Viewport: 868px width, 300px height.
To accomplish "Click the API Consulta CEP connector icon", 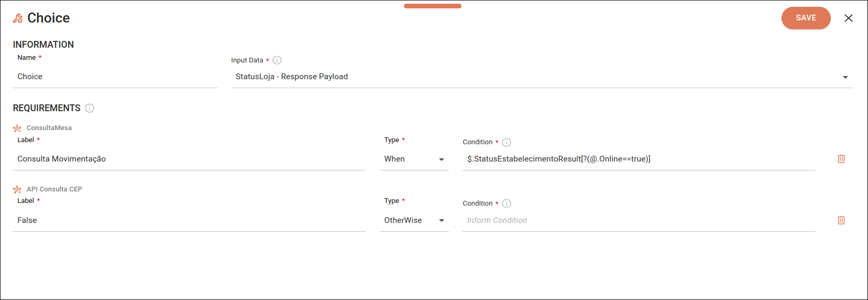I will (x=17, y=189).
